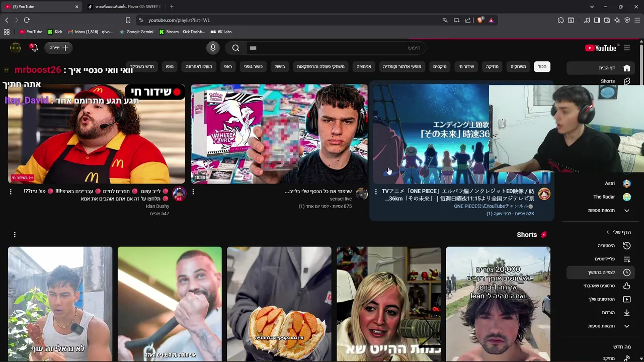Open browser extensions puzzle icon

[560, 20]
